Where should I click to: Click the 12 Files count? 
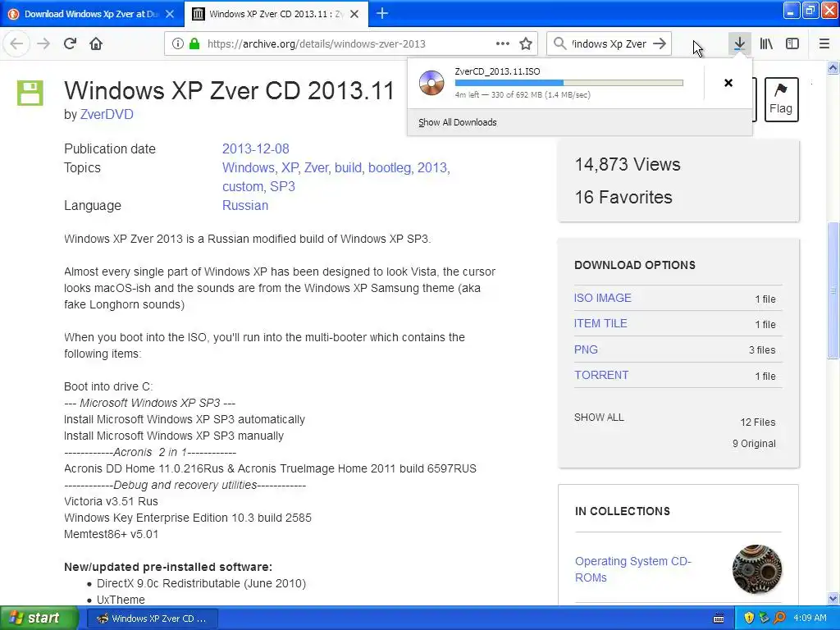pyautogui.click(x=758, y=422)
